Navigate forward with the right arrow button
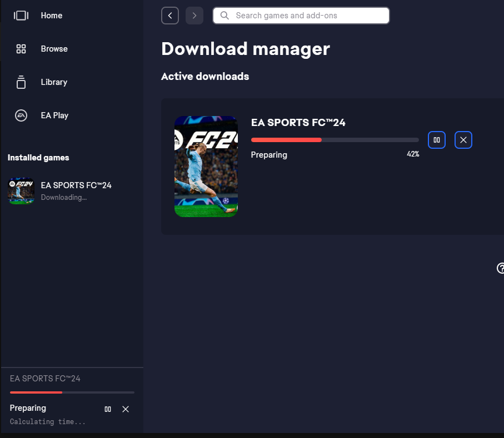This screenshot has height=438, width=504. [194, 16]
